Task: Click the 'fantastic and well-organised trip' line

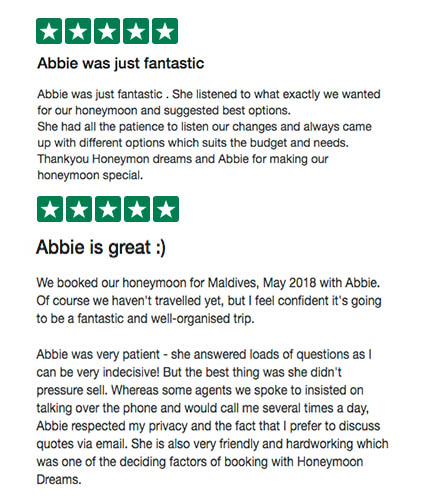Action: click(145, 319)
